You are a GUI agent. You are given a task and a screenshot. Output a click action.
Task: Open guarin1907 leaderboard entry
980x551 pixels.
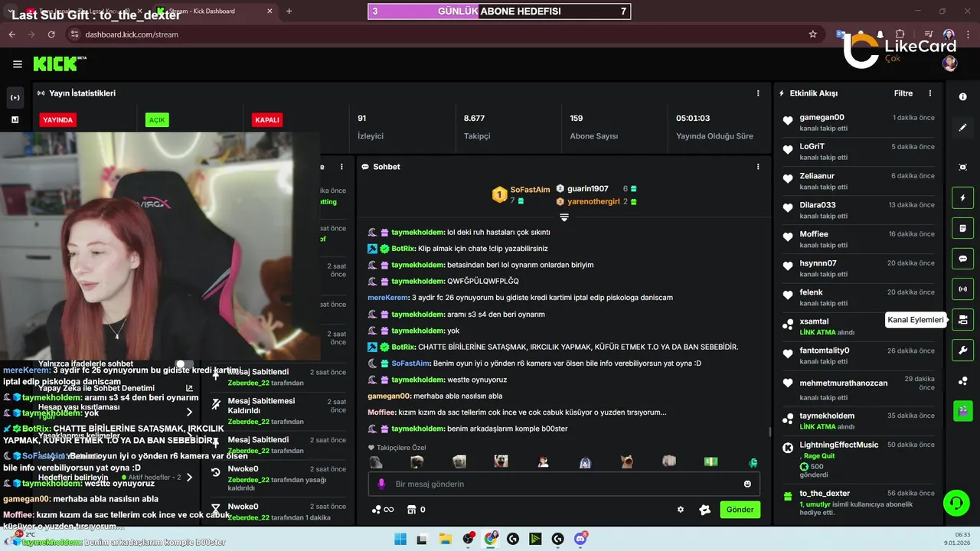click(x=596, y=189)
